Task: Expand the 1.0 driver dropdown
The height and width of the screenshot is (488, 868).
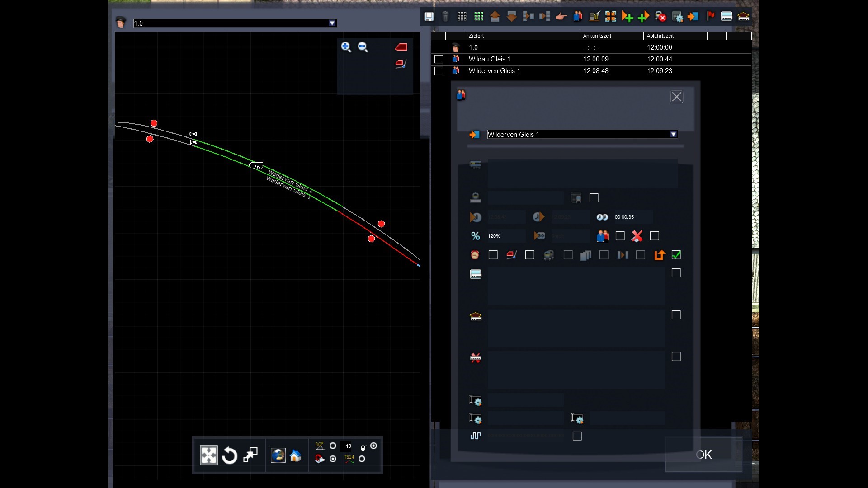Action: pos(332,23)
